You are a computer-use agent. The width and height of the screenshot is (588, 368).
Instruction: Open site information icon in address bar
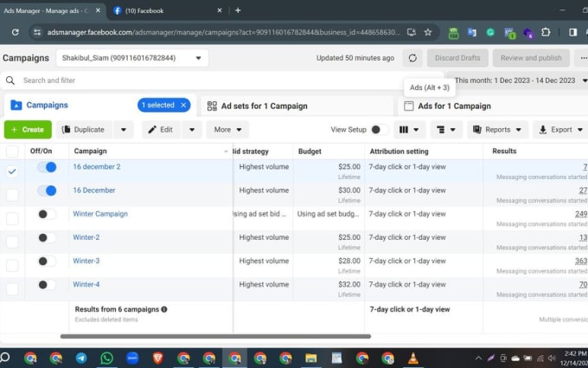(37, 32)
